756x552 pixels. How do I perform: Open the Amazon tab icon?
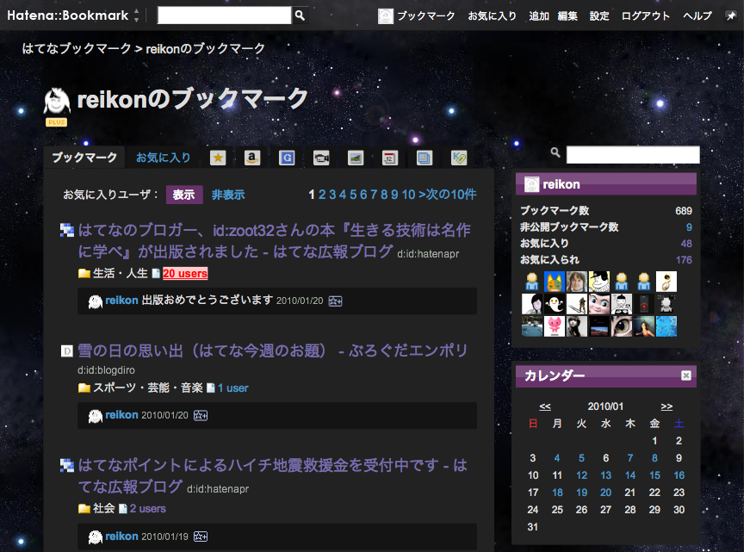tap(252, 158)
